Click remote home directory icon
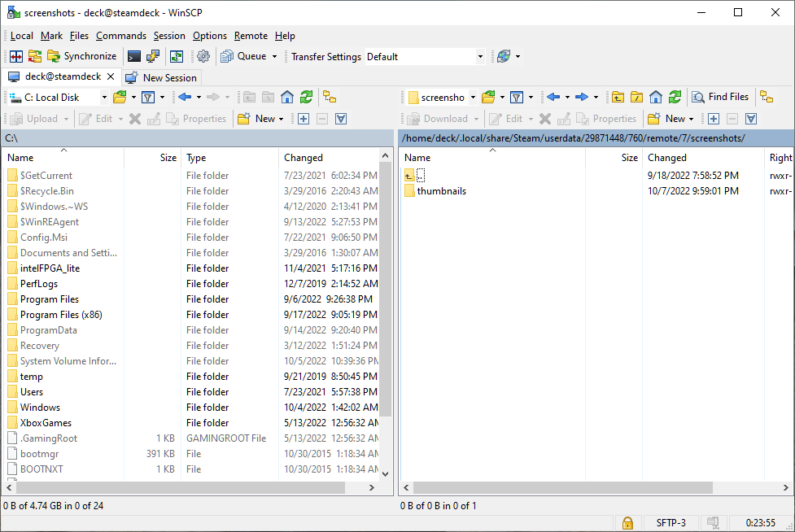 click(x=656, y=98)
